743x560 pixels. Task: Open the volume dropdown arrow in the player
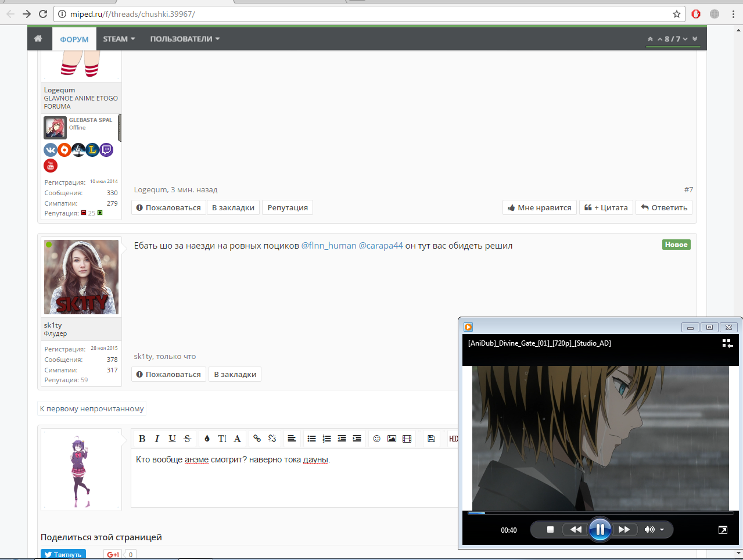pyautogui.click(x=662, y=530)
